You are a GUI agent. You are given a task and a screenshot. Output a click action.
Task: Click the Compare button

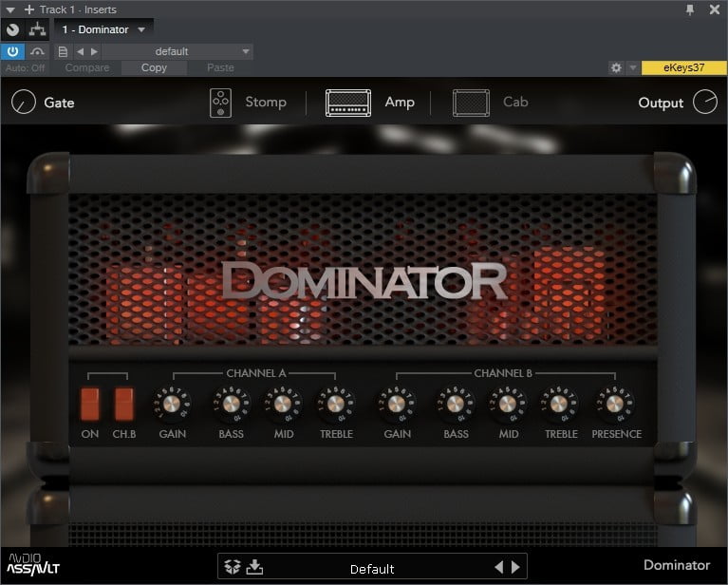tap(87, 67)
